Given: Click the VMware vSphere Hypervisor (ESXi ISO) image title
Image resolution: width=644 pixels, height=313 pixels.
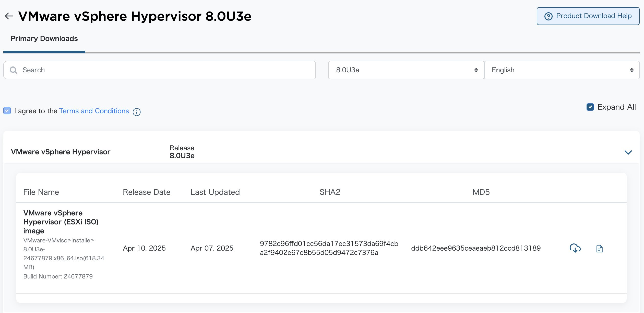Looking at the screenshot, I should click(61, 222).
